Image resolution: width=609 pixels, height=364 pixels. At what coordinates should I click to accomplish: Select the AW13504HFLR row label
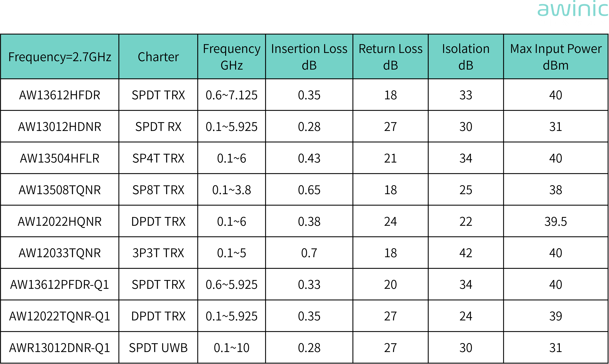pos(60,158)
